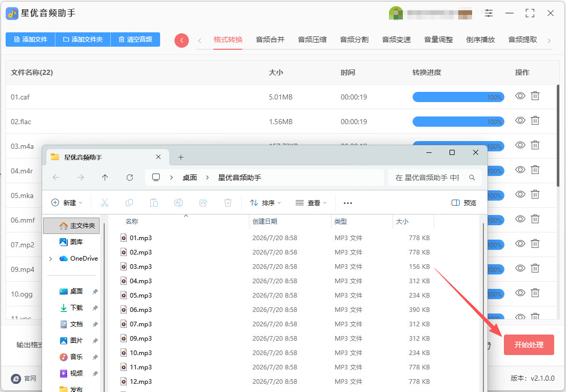Image resolution: width=566 pixels, height=392 pixels.
Task: Expand the 排序 sort dropdown
Action: 265,203
